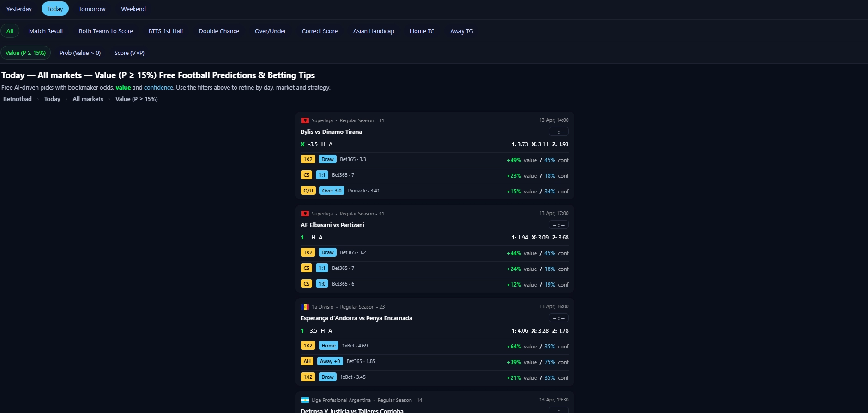Click the AH badge for Away +0
Image resolution: width=868 pixels, height=413 pixels.
[x=307, y=361]
